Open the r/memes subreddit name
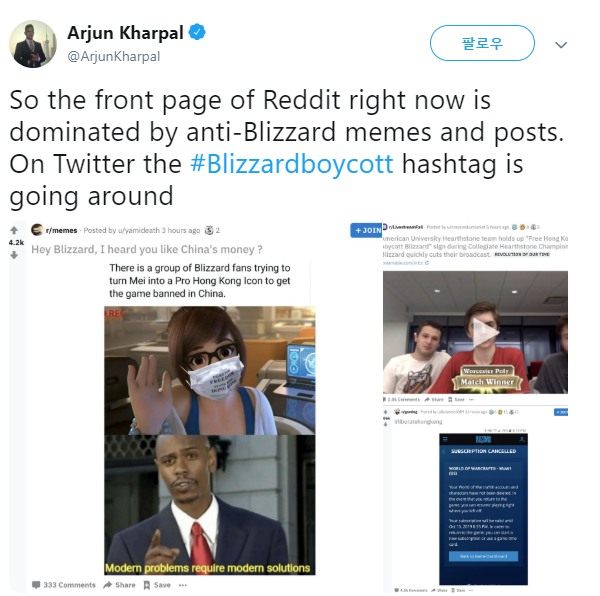 (x=61, y=230)
